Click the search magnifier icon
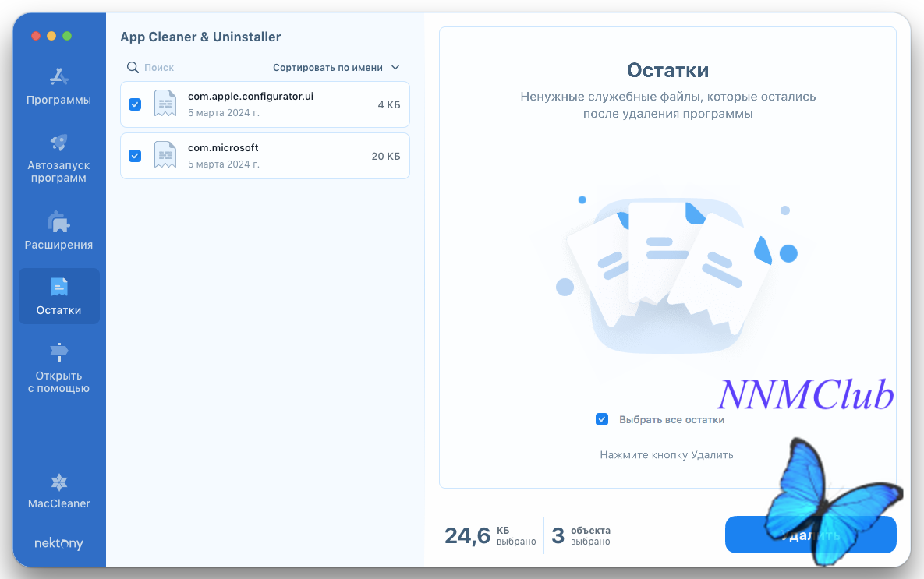 tap(133, 68)
